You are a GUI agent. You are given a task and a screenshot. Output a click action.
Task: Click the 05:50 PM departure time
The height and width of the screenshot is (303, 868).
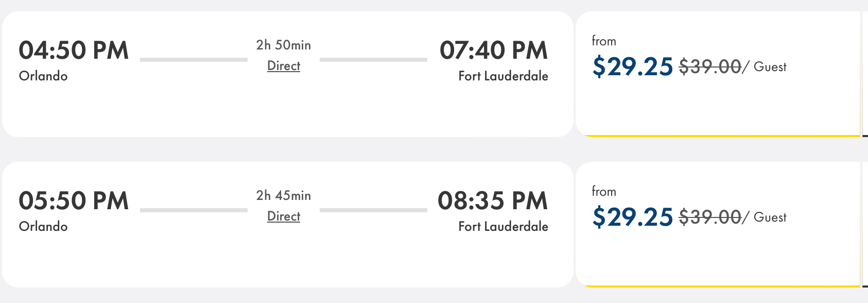point(74,201)
